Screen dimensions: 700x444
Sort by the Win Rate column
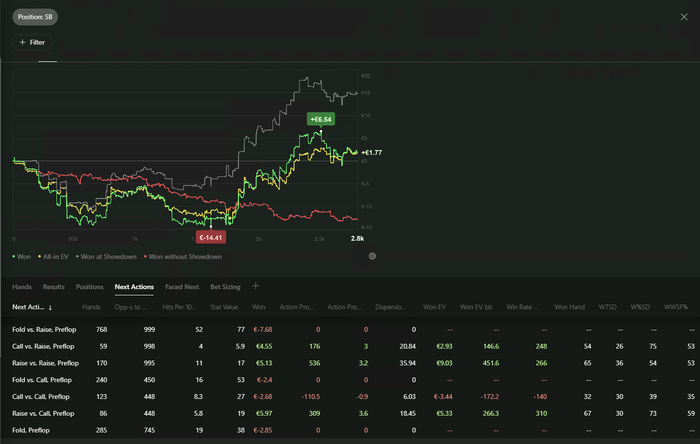522,307
